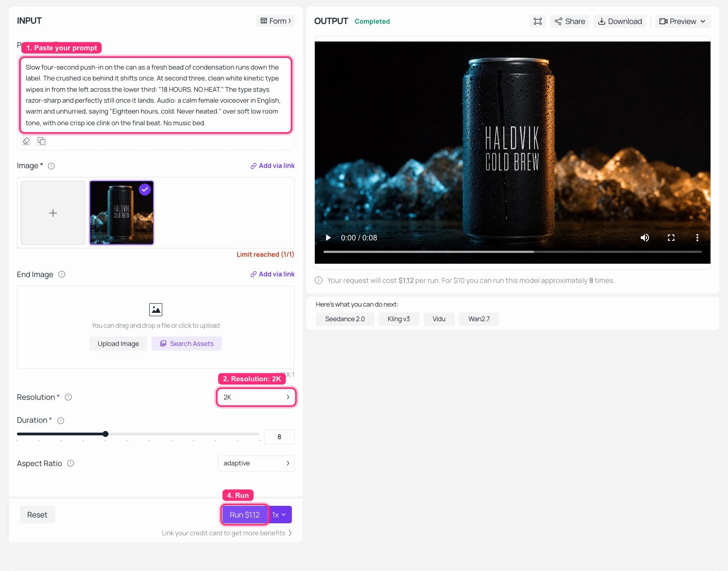
Task: Play the output video
Action: tap(328, 238)
